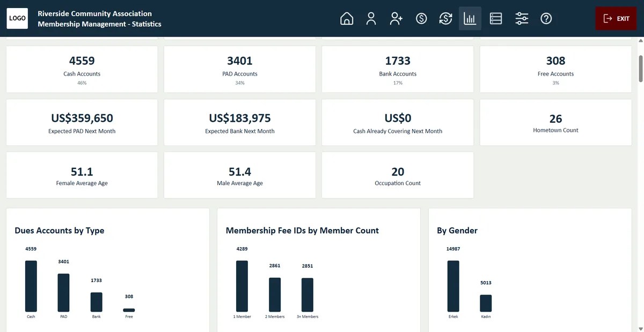This screenshot has height=332, width=644.
Task: Click the PAD bar in dues chart
Action: point(64,293)
